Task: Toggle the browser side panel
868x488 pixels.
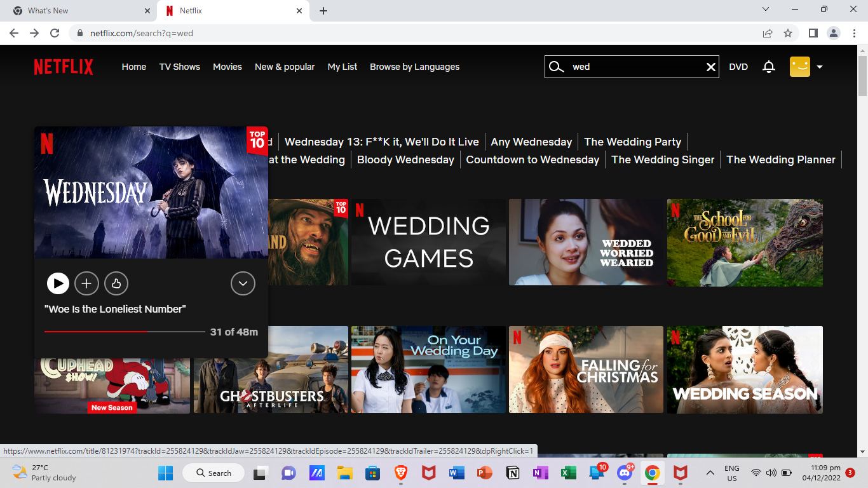Action: [x=813, y=33]
